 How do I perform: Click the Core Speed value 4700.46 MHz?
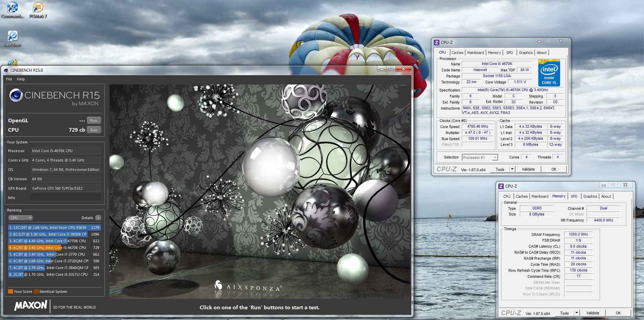[478, 127]
